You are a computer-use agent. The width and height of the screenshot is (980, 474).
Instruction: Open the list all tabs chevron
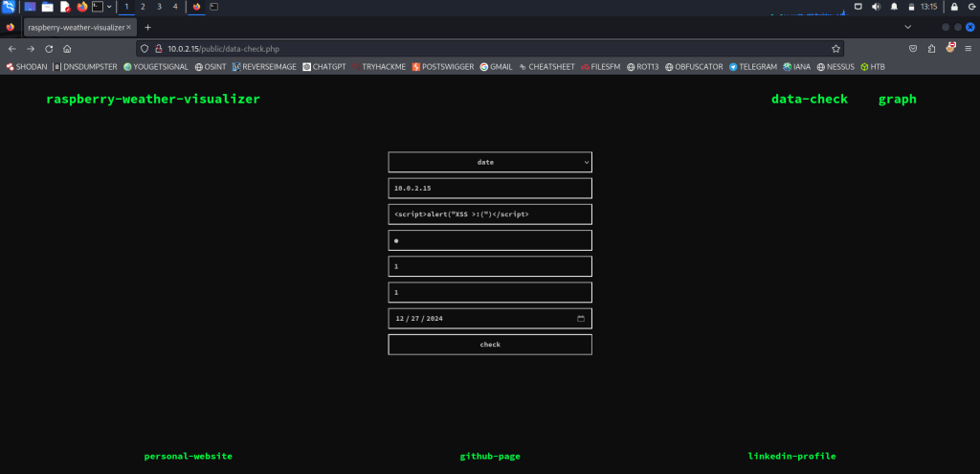point(908,27)
